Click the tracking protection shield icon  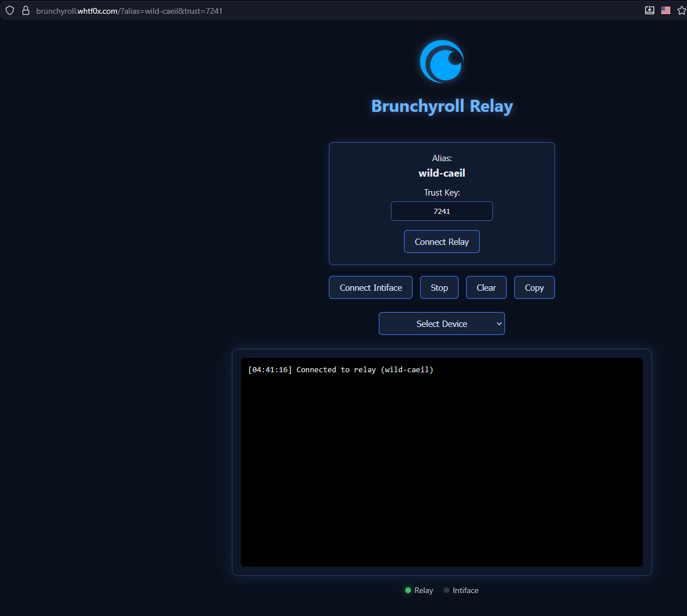10,10
